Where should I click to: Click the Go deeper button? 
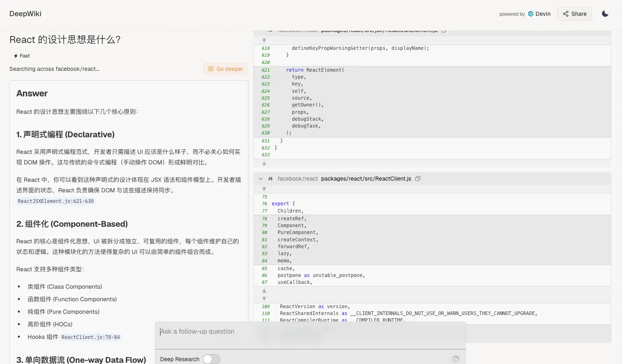(225, 69)
